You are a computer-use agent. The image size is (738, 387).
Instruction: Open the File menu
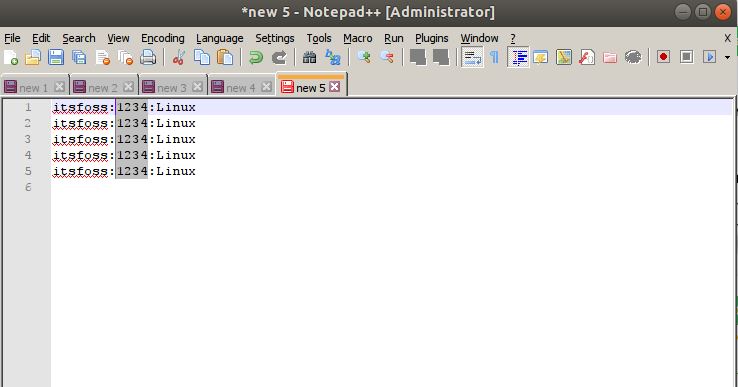point(12,38)
